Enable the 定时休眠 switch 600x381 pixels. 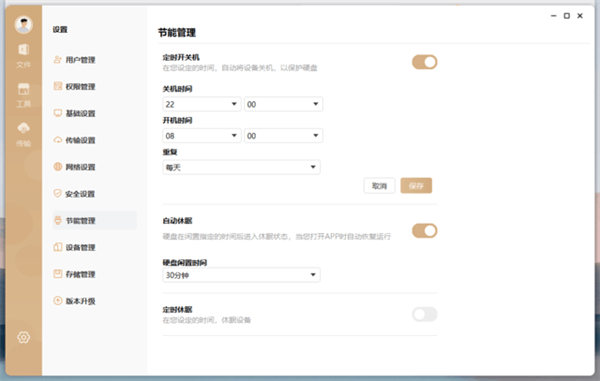[x=424, y=314]
